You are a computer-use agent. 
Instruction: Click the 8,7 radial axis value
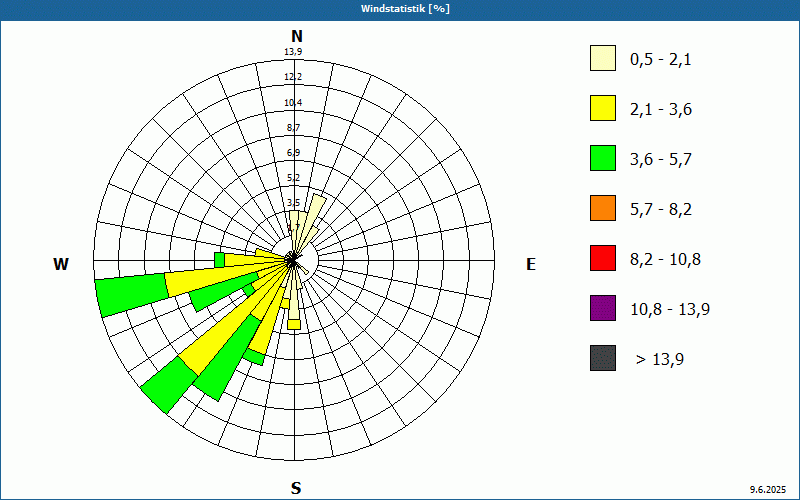point(293,128)
